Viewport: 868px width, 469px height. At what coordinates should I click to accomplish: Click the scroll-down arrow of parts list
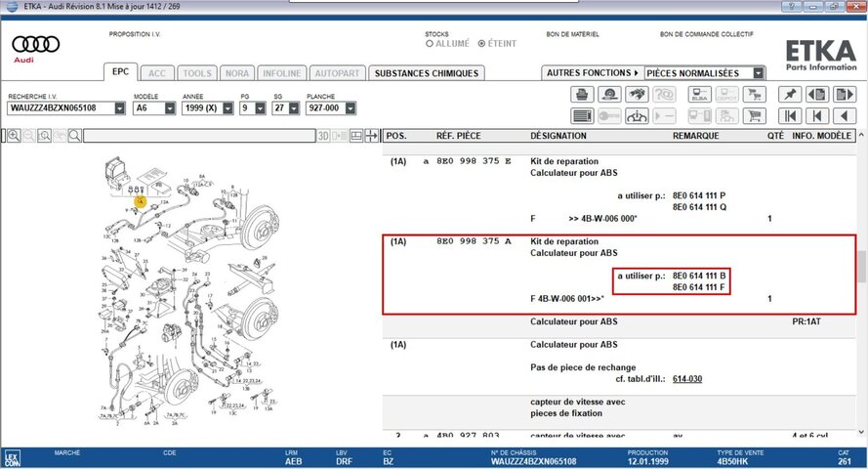tap(861, 433)
